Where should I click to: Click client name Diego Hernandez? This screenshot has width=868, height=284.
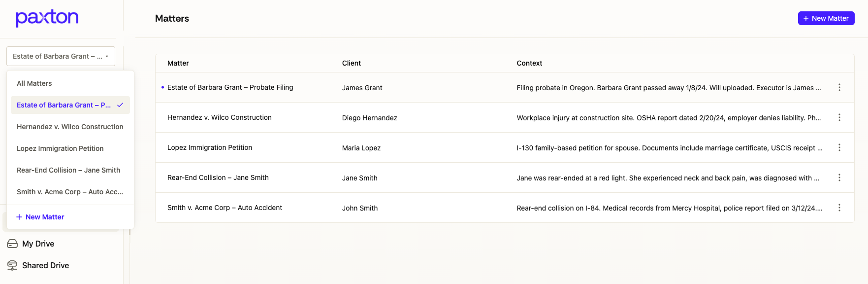pyautogui.click(x=369, y=118)
